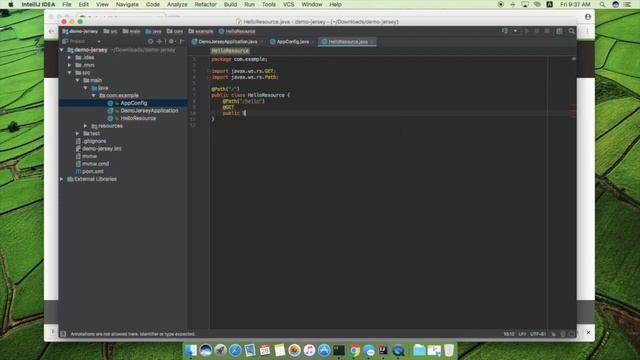Open Safari from the dock
The height and width of the screenshot is (360, 640).
click(x=235, y=350)
